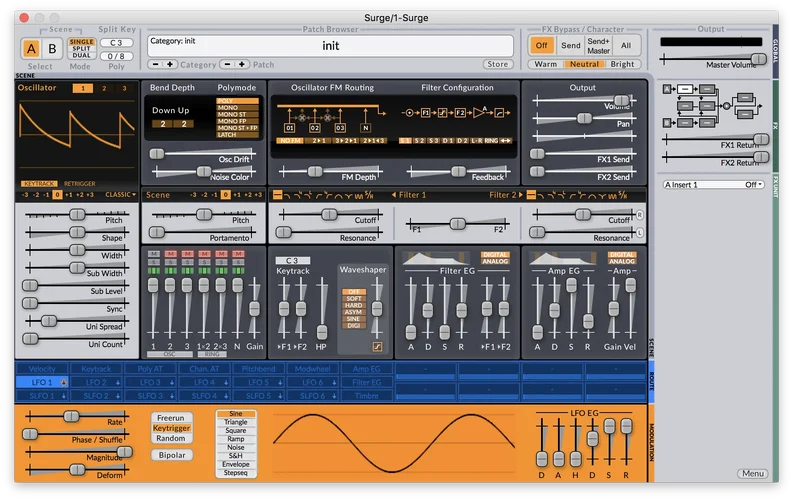Mute oscillator 1 in the mixer
Screen dimensions: 793x500
click(154, 254)
